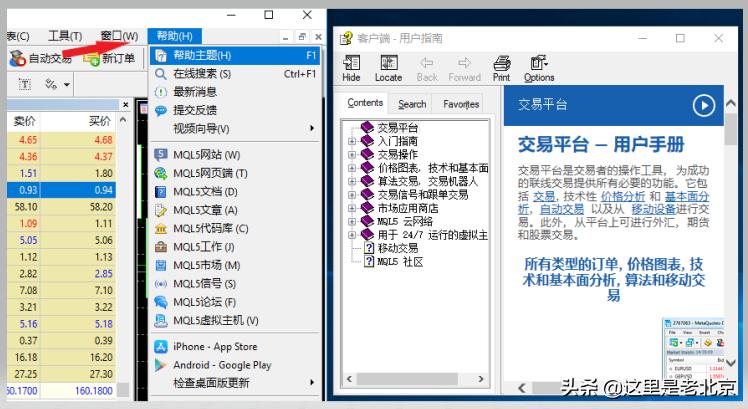
Task: Open MQL5代码库 (C) entry
Action: (235, 229)
